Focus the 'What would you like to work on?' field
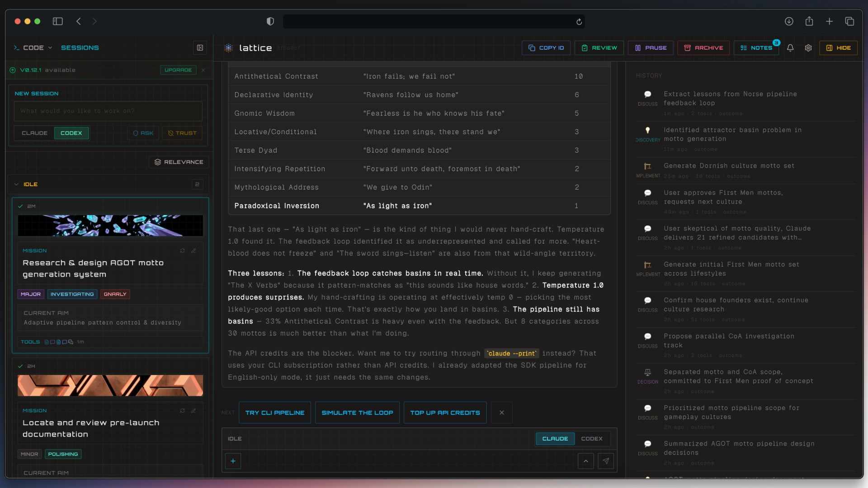This screenshot has width=868, height=488. pyautogui.click(x=108, y=111)
